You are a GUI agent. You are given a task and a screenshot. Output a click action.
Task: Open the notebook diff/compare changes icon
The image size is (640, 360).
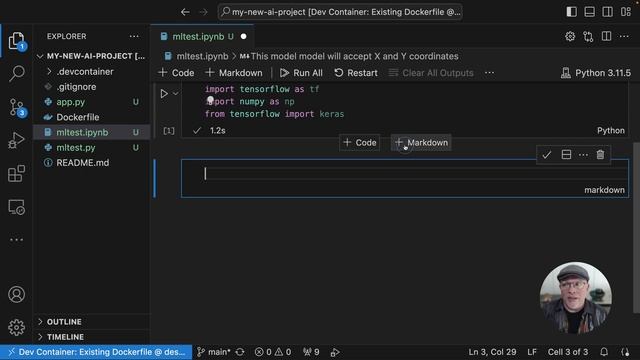pyautogui.click(x=588, y=36)
